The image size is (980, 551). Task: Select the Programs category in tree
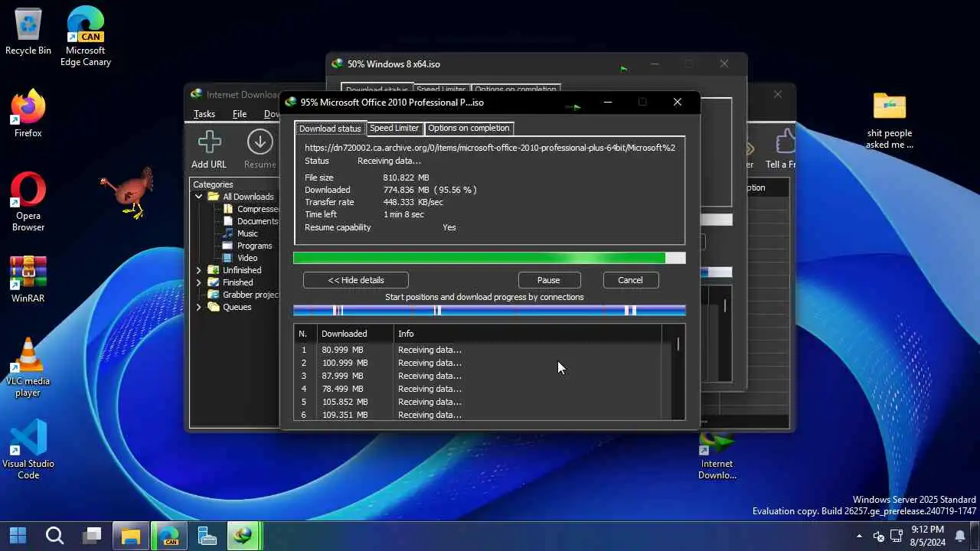tap(254, 246)
